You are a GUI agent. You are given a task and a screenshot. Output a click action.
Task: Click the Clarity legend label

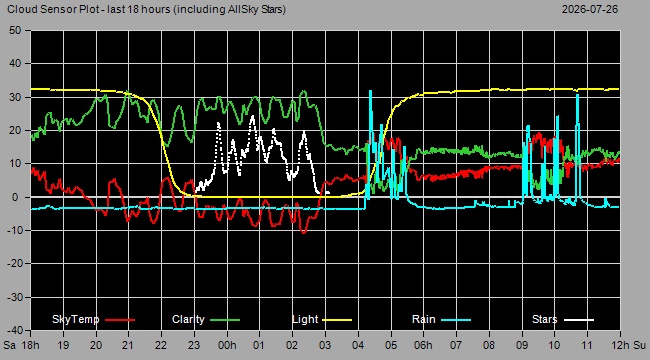pos(188,319)
